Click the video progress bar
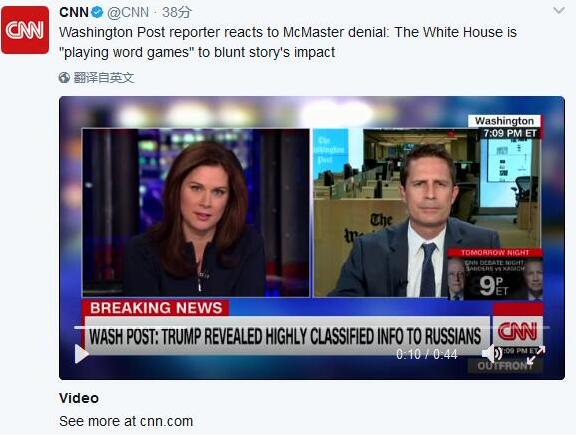 tap(312, 327)
